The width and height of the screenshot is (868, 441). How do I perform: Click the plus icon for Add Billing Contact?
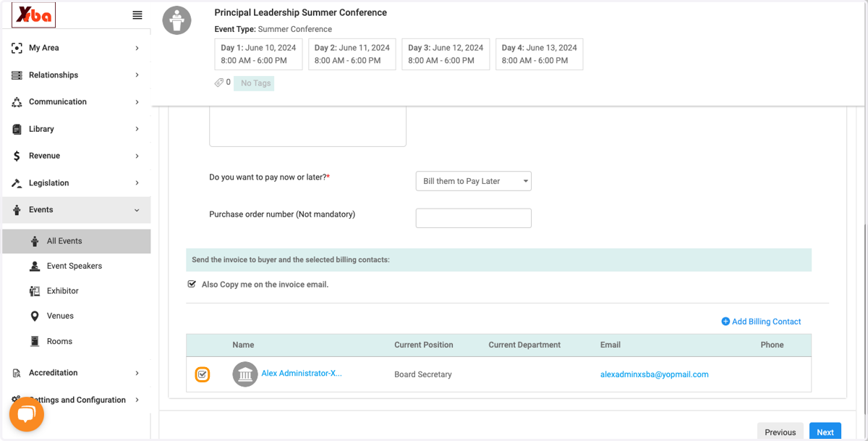pyautogui.click(x=726, y=322)
